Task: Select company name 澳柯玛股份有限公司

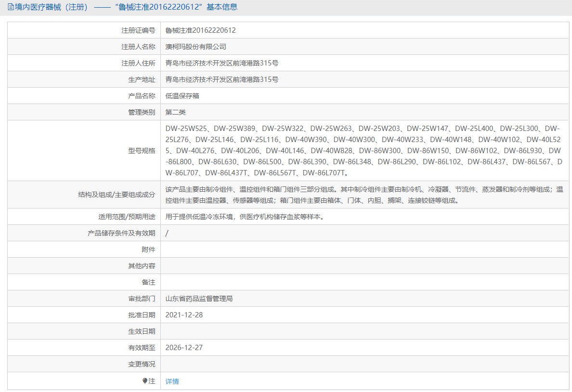Action: click(x=195, y=47)
